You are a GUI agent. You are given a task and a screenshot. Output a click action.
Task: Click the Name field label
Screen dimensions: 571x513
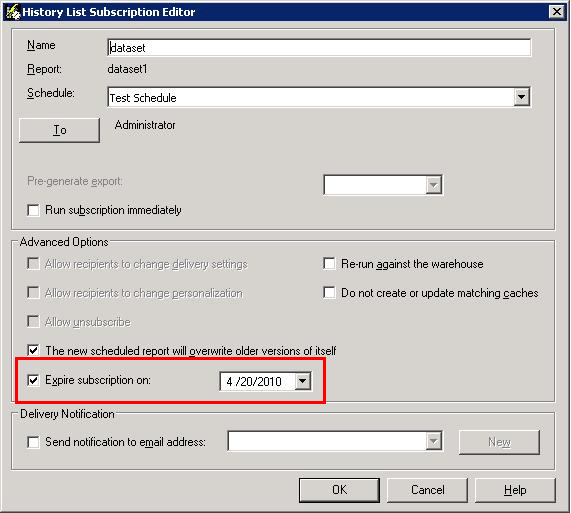(41, 45)
